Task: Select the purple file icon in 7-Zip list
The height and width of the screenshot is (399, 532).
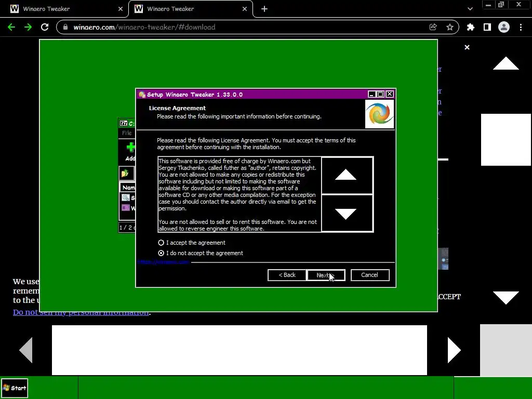Action: coord(126,208)
